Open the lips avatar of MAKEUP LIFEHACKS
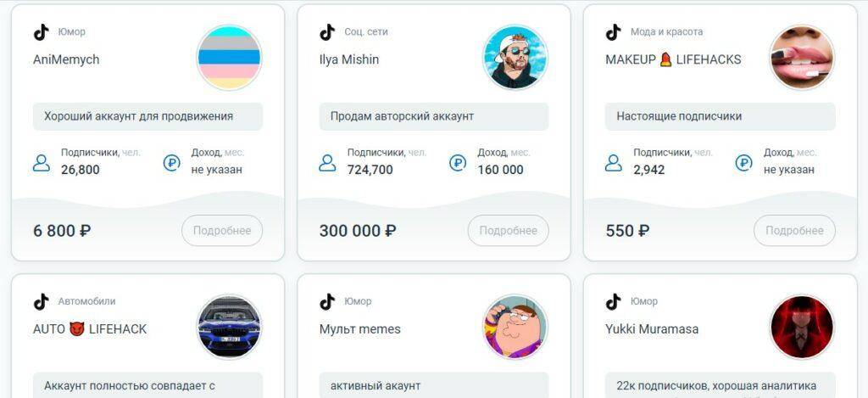 [802, 57]
